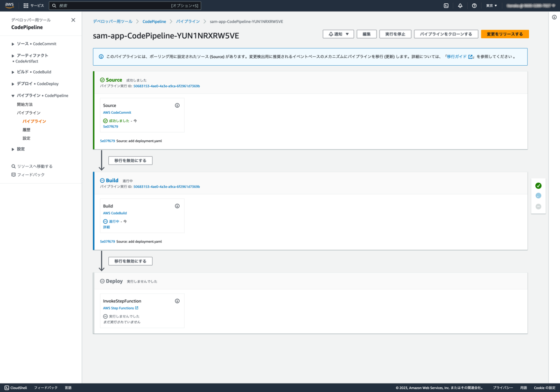Jump to in-progress stage blue indicator
Screen dimensions: 560x392
pyautogui.click(x=539, y=196)
